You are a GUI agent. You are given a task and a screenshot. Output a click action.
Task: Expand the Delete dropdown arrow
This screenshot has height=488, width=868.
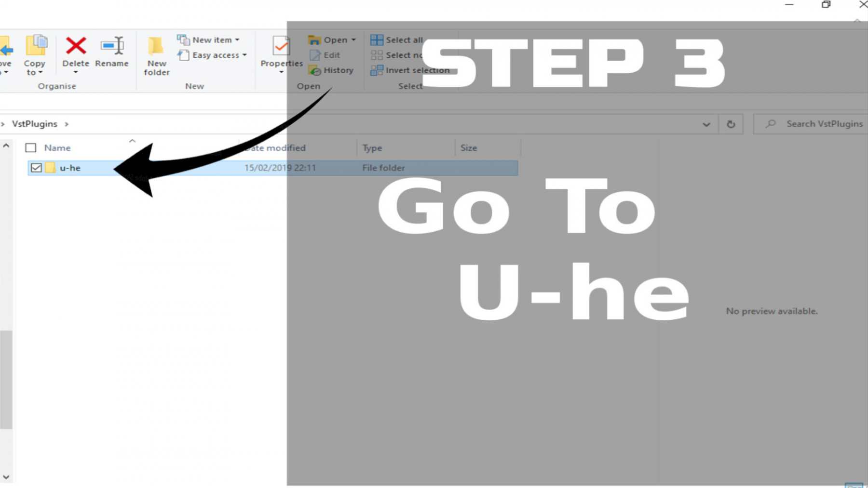76,72
